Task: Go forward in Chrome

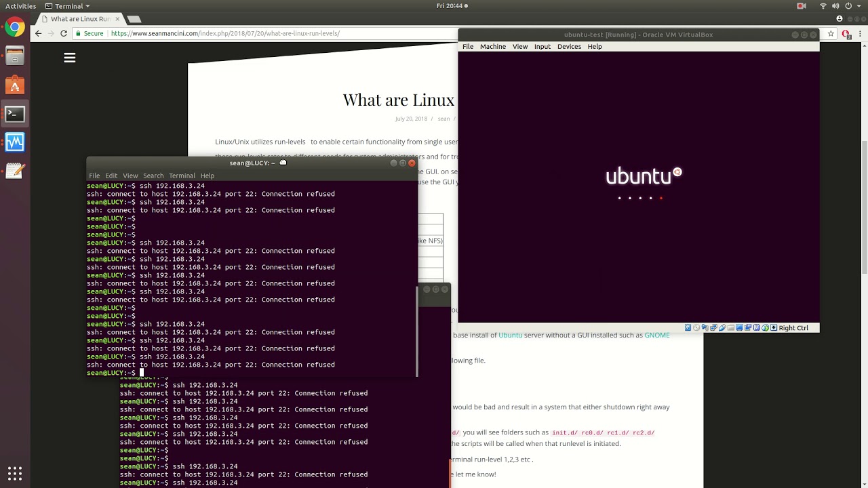Action: click(x=51, y=33)
